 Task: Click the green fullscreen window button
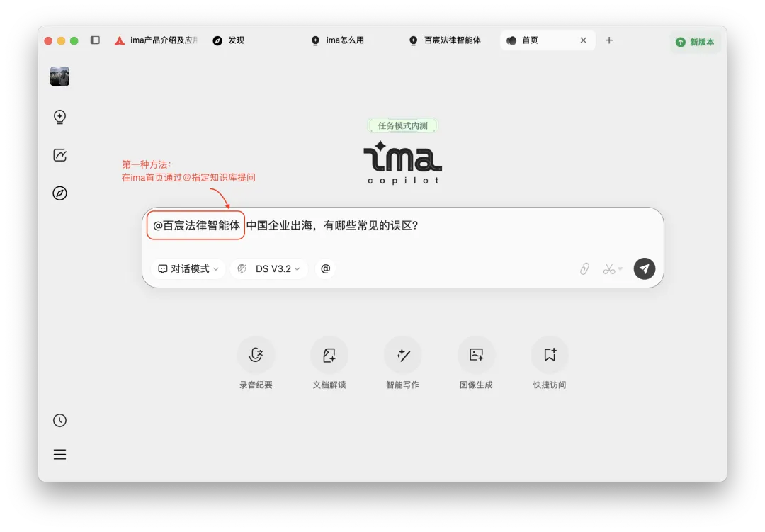74,40
